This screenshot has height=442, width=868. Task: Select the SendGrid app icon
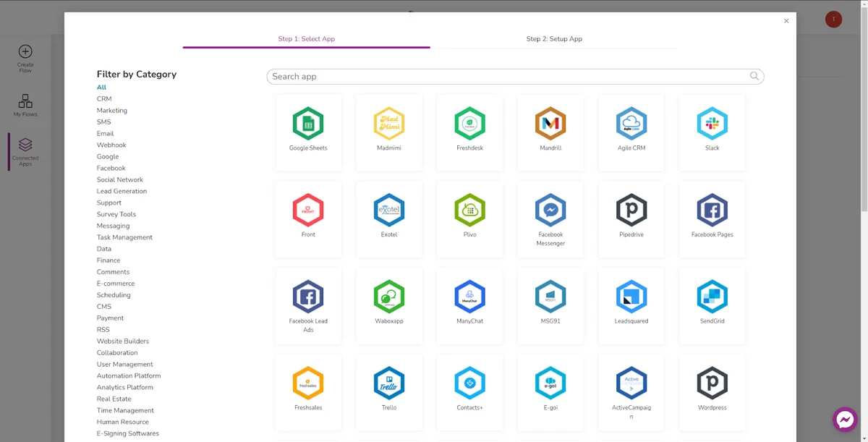pos(712,297)
